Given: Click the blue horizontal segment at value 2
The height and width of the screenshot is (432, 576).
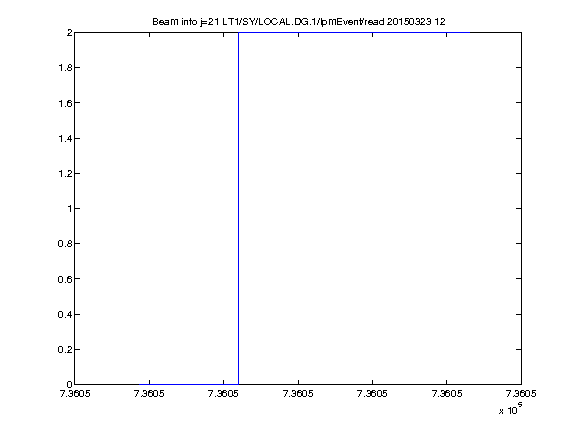Looking at the screenshot, I should [x=354, y=32].
